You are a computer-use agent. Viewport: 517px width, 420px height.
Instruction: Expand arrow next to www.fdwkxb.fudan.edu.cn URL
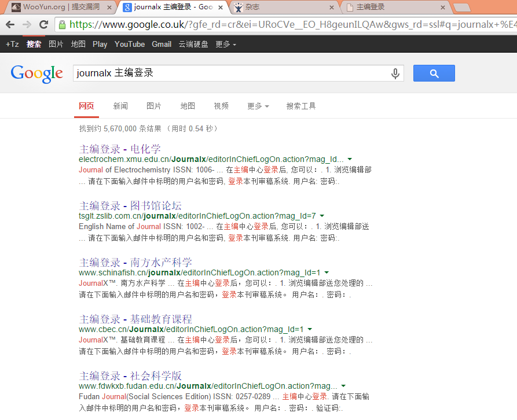click(x=343, y=386)
